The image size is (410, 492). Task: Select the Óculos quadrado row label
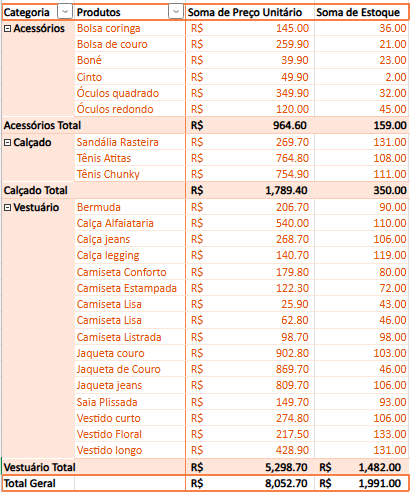(118, 93)
